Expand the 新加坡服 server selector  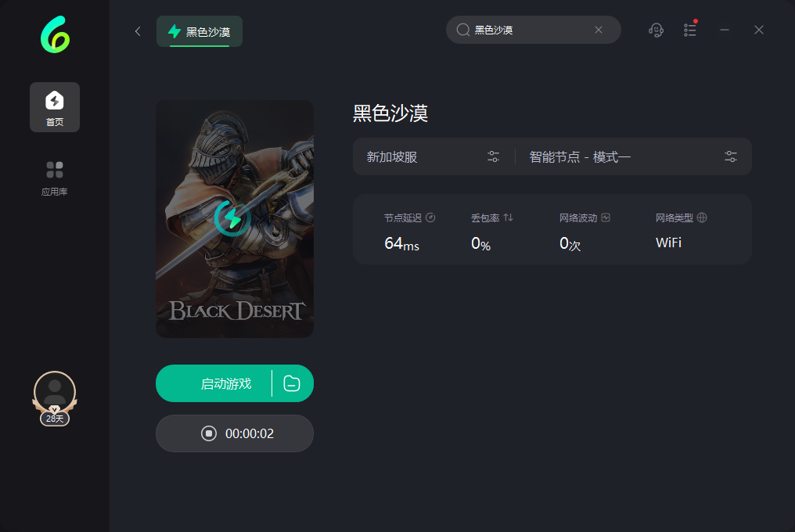click(x=434, y=156)
